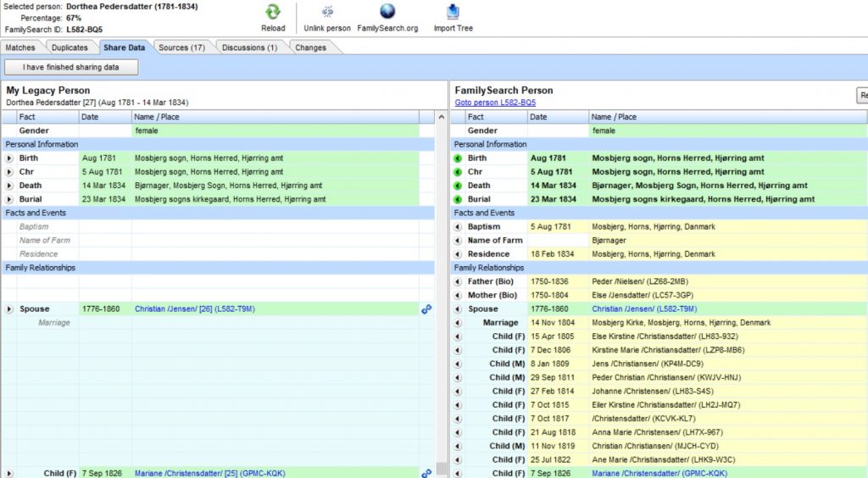Click link icon on Christian Jensen spouse row
Image resolution: width=868 pixels, height=478 pixels.
point(426,309)
